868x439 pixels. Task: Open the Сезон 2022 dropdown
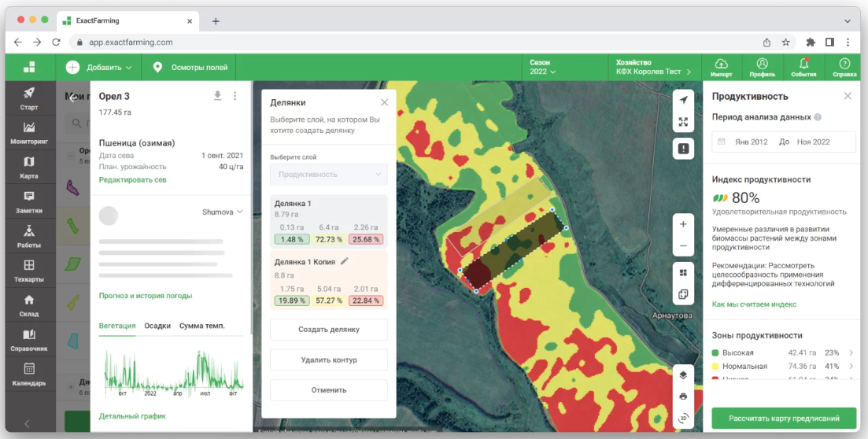tap(542, 67)
